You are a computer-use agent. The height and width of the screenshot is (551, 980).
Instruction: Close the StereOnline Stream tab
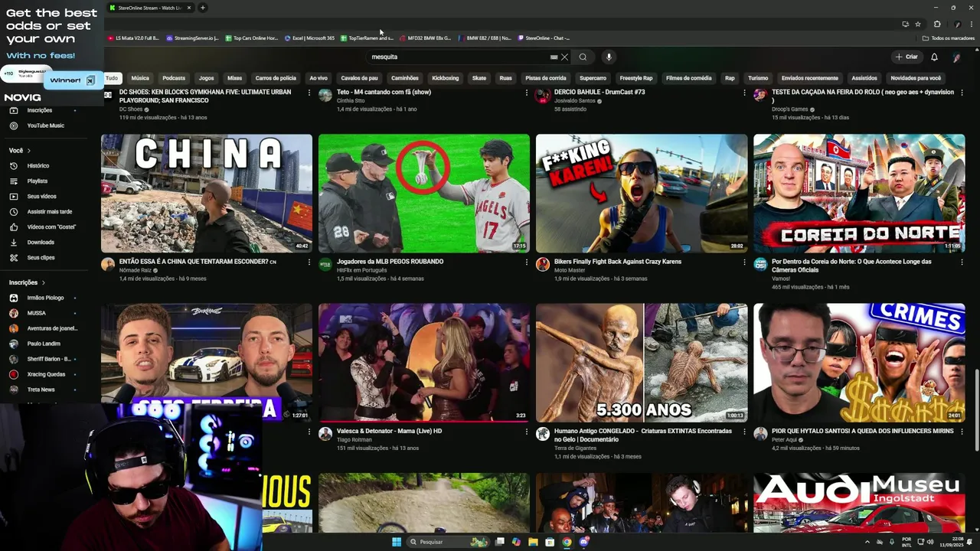point(189,8)
